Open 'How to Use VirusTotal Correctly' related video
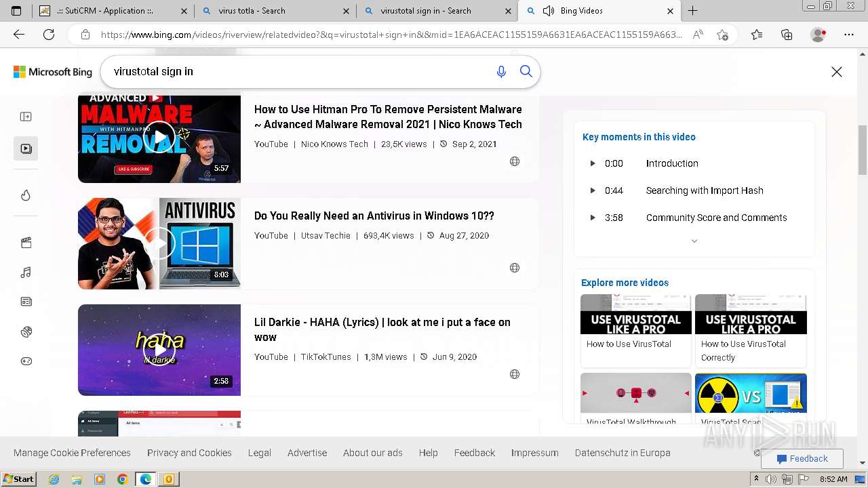The height and width of the screenshot is (488, 868). coord(751,330)
